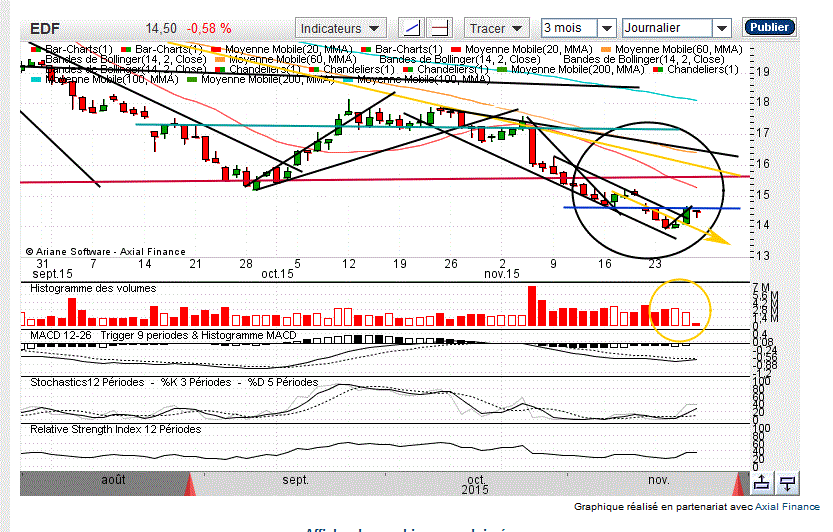This screenshot has height=532, width=833.
Task: Open the Indicateurs dropdown menu
Action: (340, 28)
